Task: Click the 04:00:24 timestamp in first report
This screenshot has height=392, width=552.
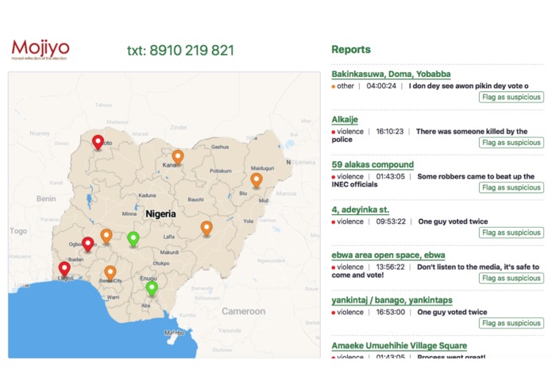Action: click(x=381, y=86)
